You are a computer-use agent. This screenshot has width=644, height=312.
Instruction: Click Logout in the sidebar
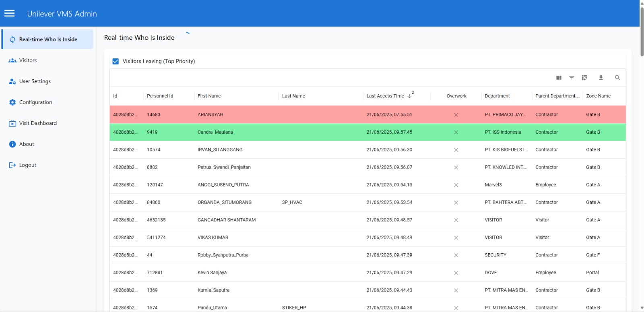27,165
